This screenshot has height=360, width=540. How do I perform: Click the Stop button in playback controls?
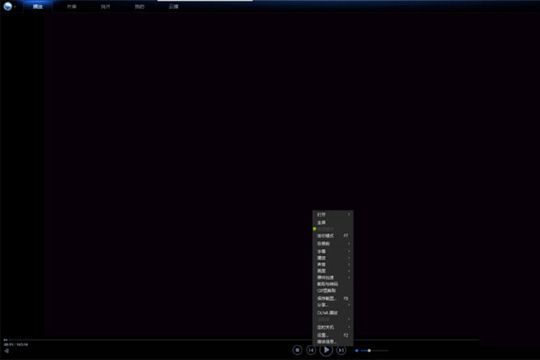(297, 350)
